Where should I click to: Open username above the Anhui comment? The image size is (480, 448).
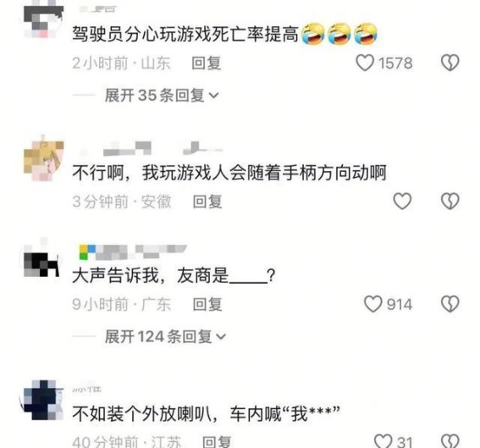[152, 148]
